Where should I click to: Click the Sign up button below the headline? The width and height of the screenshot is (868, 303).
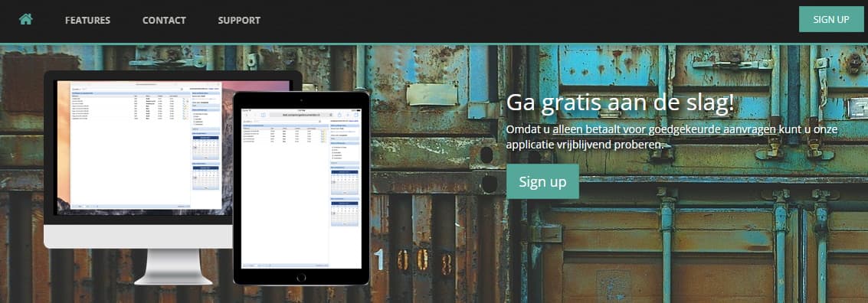click(542, 181)
